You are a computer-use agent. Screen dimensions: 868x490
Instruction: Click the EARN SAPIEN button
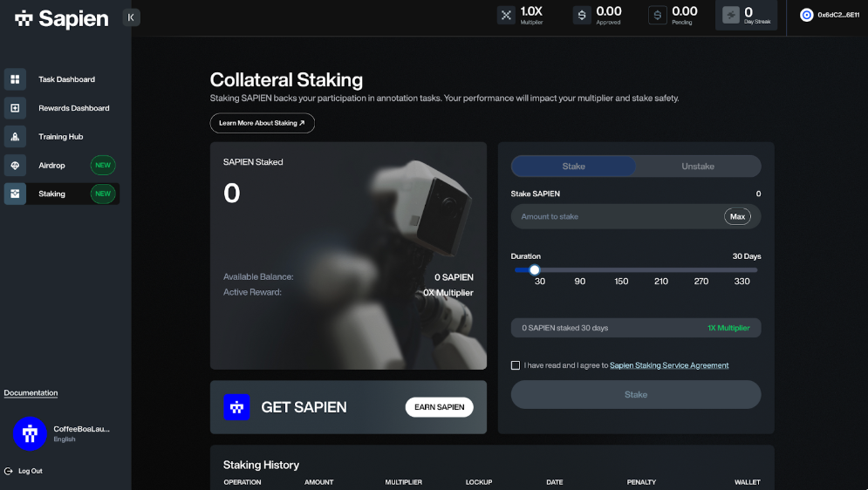coord(439,407)
